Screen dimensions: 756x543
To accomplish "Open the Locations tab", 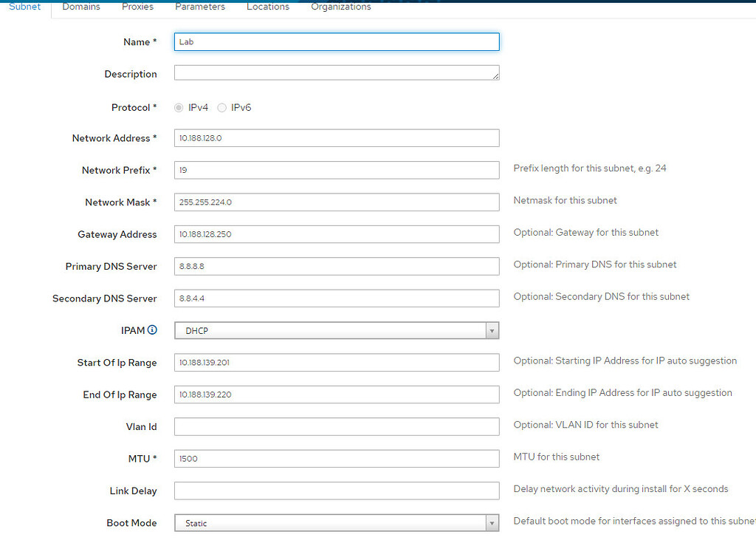I will coord(268,6).
